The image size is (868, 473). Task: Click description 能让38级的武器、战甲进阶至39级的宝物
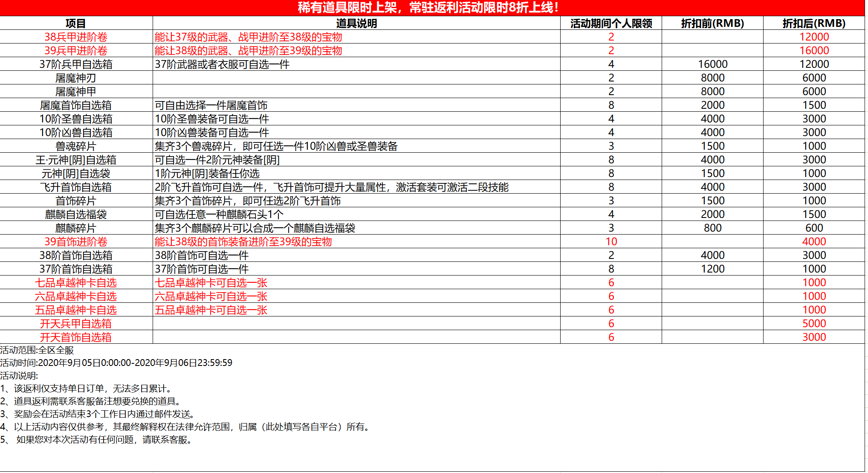249,50
